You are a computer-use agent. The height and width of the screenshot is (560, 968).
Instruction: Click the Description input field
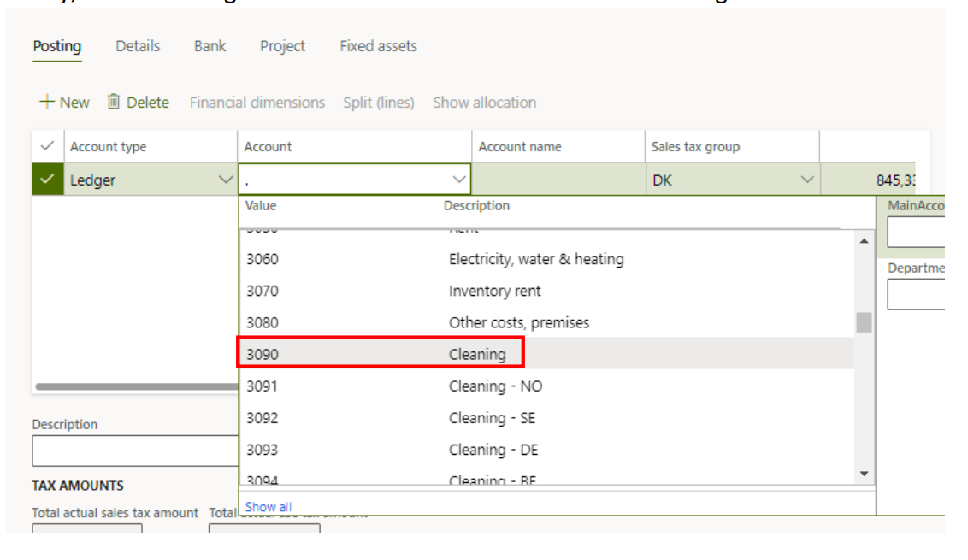click(134, 451)
